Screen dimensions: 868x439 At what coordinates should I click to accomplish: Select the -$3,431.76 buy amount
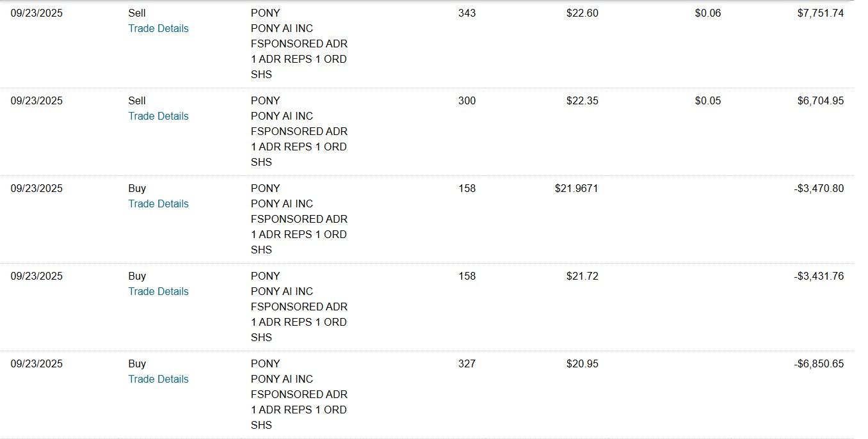point(819,276)
